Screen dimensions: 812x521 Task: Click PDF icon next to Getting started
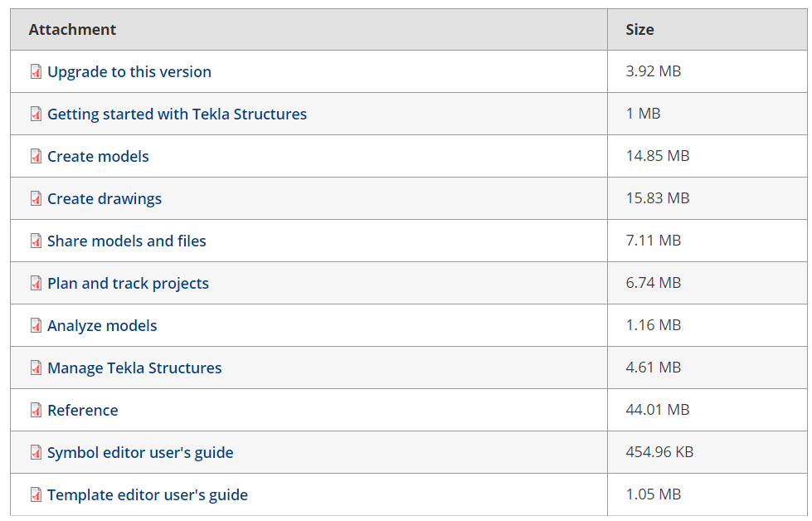point(36,114)
